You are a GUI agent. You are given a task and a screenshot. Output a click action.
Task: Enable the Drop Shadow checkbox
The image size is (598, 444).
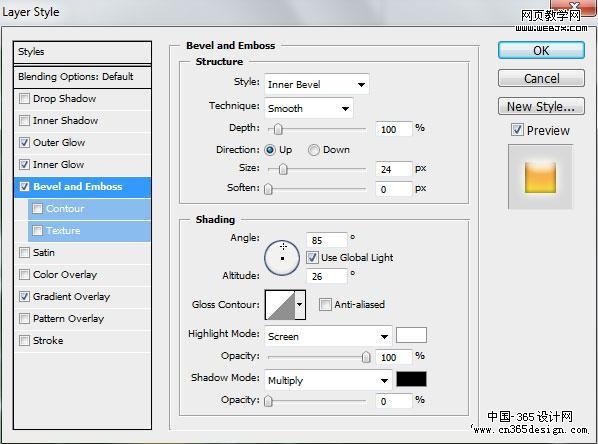[x=24, y=99]
